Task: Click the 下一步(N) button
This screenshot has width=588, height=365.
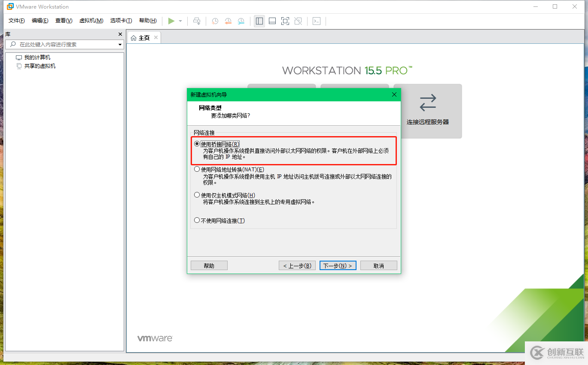Action: point(338,265)
